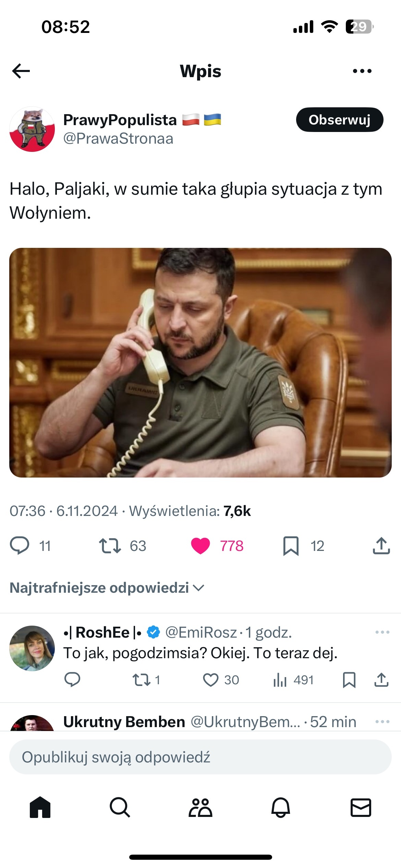The width and height of the screenshot is (401, 868).
Task: Open the post options three-dot menu
Action: coord(362,71)
